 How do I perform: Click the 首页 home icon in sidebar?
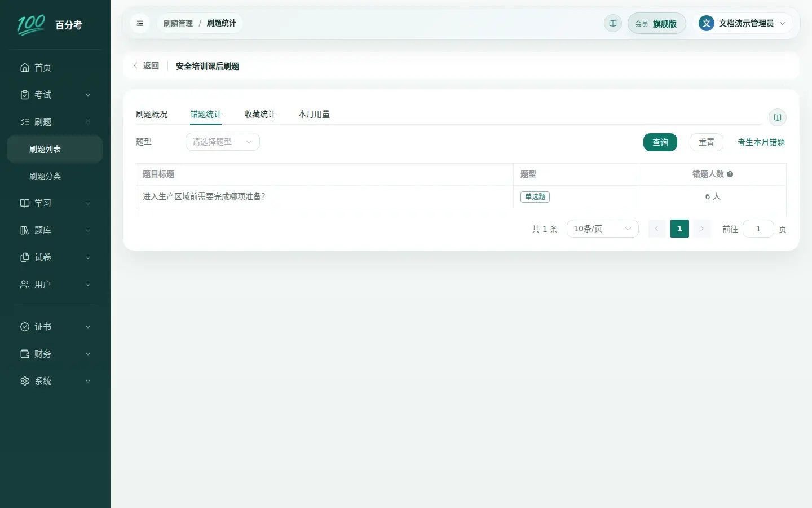click(25, 68)
